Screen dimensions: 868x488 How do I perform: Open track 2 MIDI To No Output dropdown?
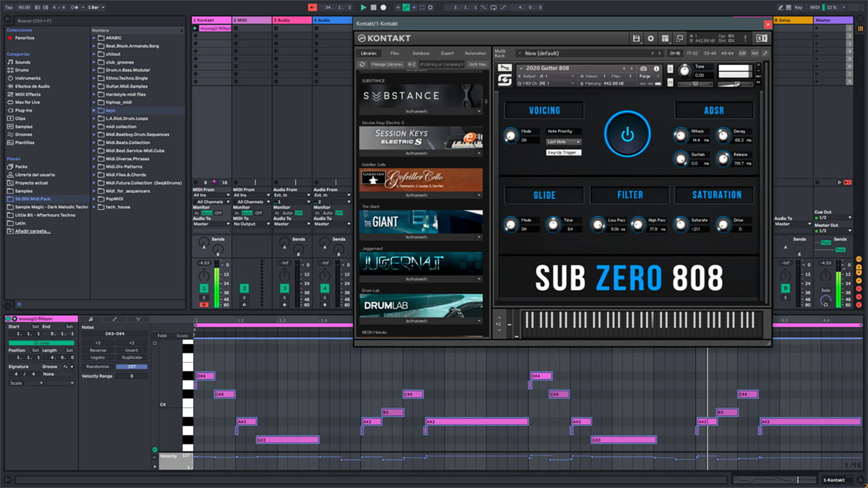coord(251,224)
